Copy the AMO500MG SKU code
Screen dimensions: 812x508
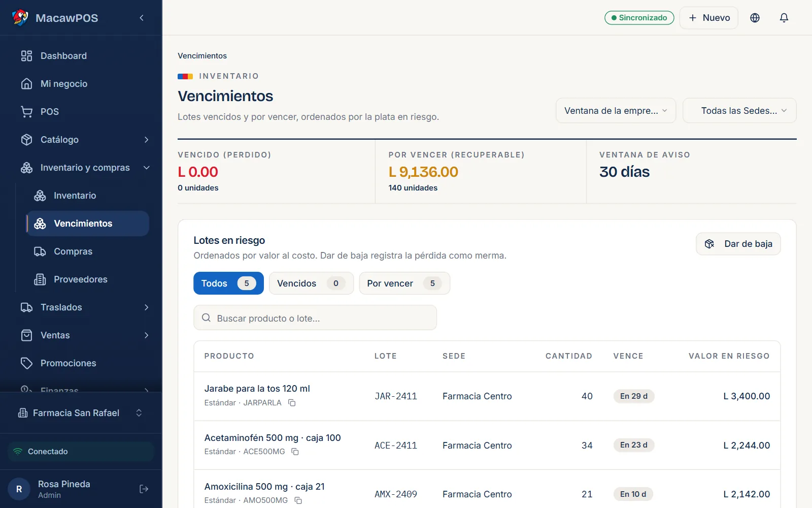coord(298,500)
